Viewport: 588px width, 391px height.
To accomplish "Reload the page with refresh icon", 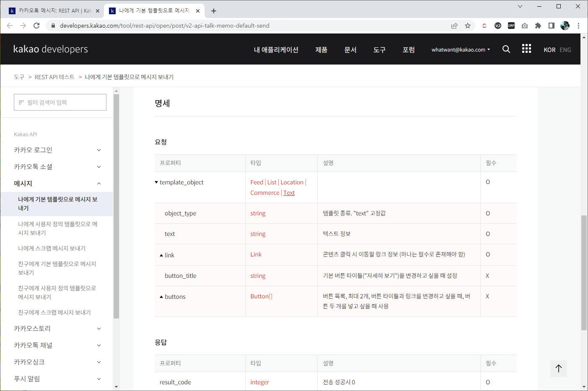I will point(36,26).
